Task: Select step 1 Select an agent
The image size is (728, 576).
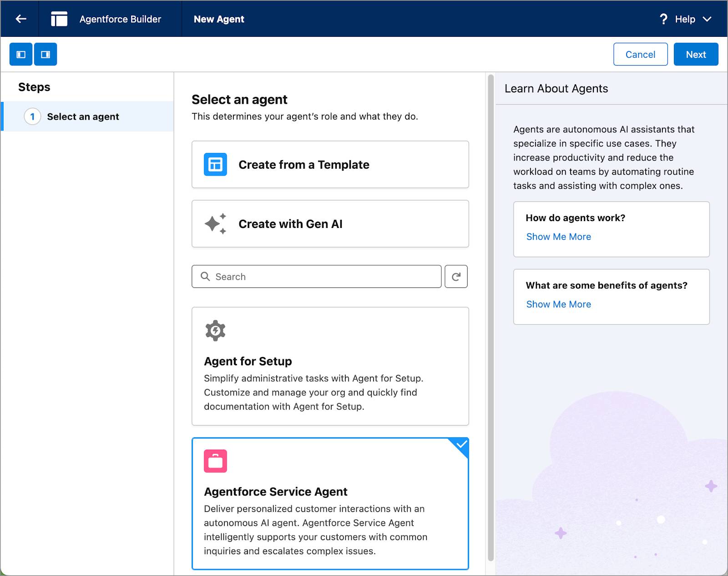Action: coord(87,116)
